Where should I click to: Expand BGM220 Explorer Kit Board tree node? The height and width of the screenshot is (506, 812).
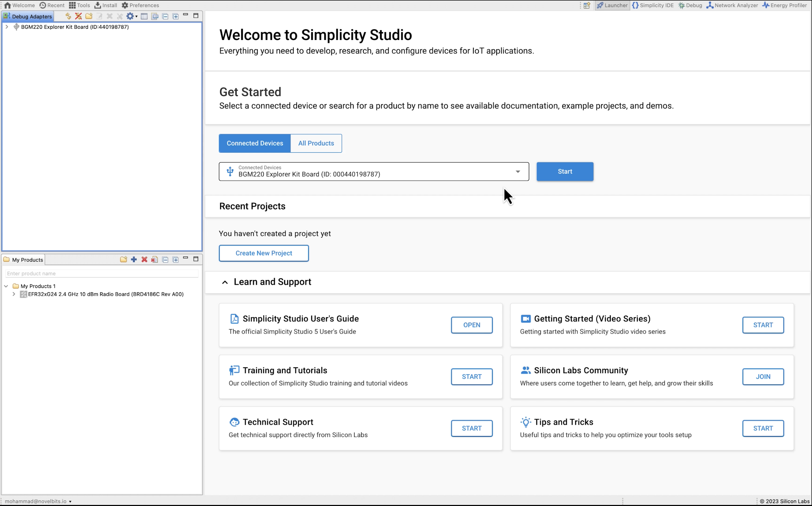7,27
